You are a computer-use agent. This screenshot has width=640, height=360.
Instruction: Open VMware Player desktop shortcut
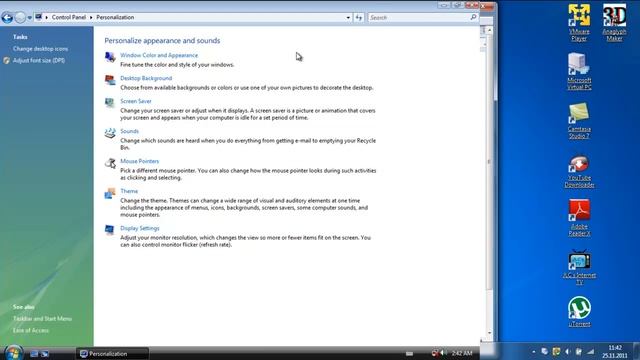tap(579, 22)
